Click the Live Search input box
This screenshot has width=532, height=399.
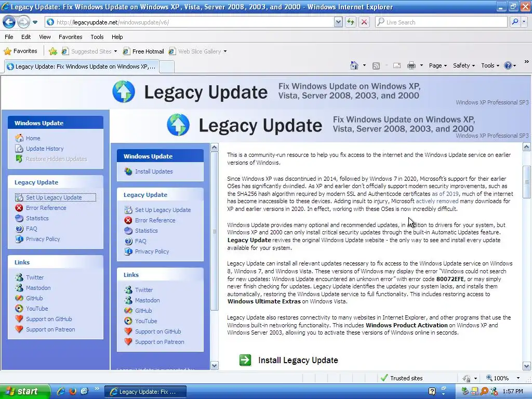[x=441, y=22]
